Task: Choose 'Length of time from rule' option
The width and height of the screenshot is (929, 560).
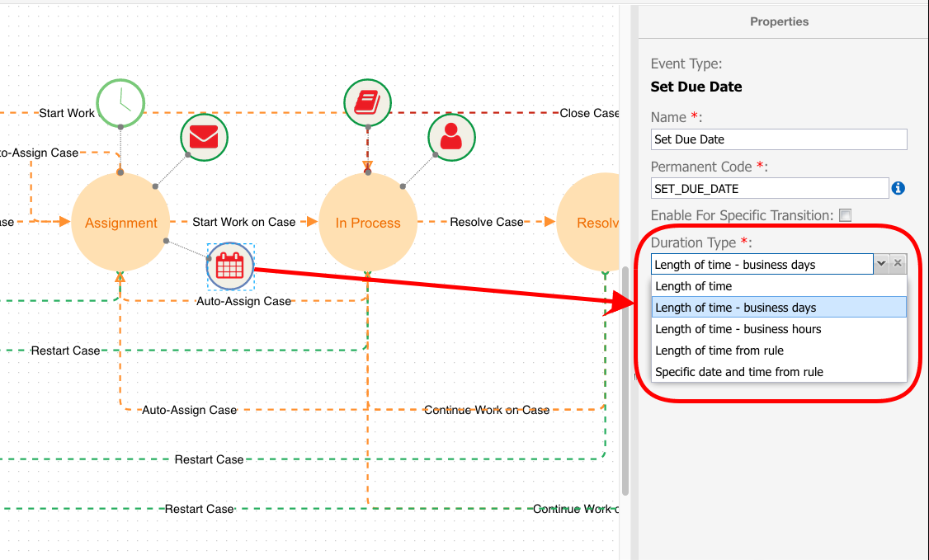Action: coord(779,351)
